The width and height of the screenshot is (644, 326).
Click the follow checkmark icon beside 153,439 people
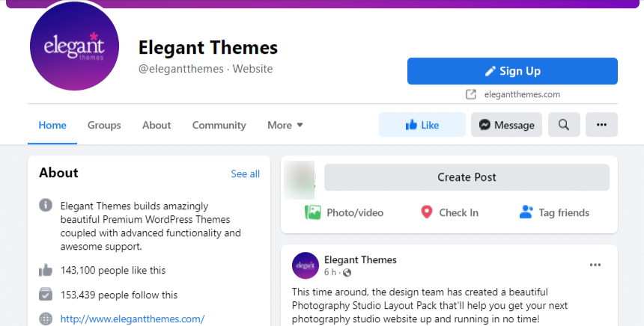tap(46, 294)
